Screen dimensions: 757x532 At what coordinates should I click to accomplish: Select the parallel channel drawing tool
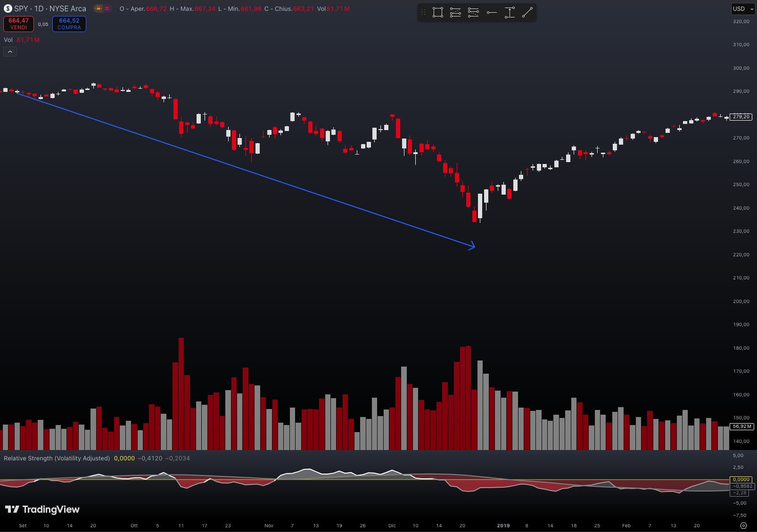tap(455, 12)
